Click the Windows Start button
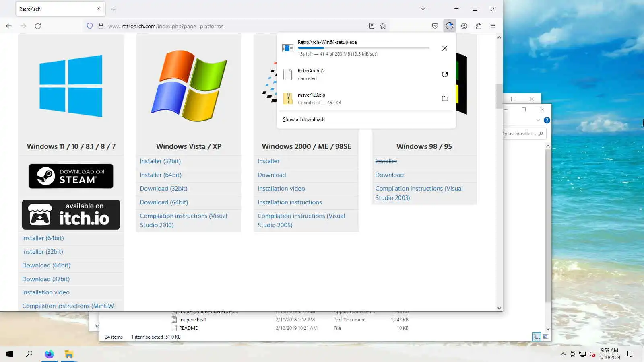This screenshot has width=644, height=362. (10, 354)
